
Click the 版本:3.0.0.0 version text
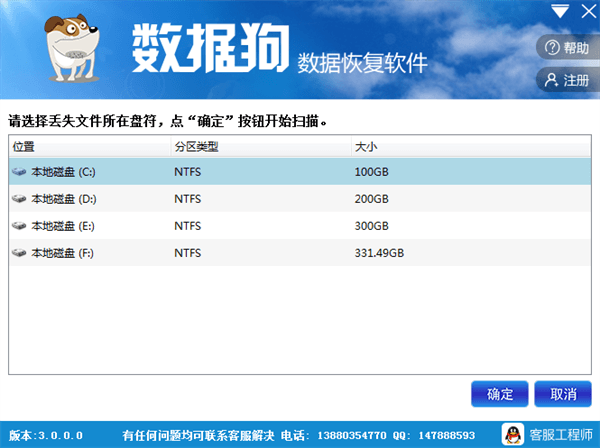[46, 435]
